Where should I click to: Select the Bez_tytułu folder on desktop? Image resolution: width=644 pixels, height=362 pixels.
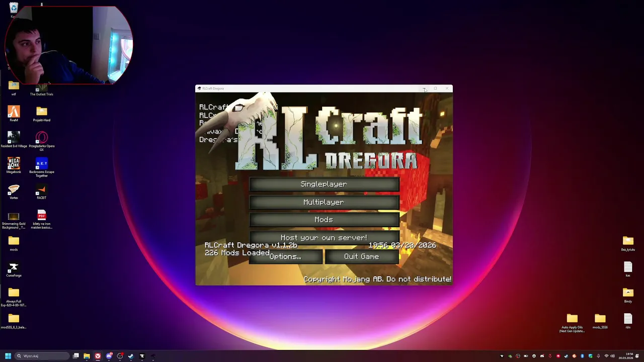[628, 243]
